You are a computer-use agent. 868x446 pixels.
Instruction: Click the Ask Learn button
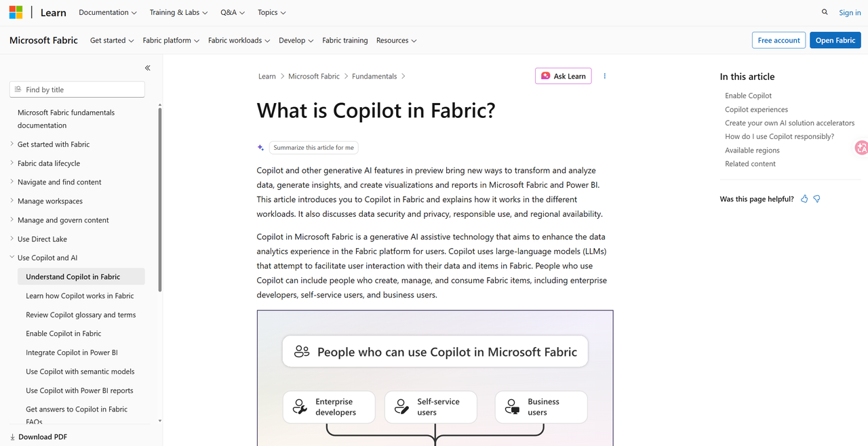[x=564, y=76]
